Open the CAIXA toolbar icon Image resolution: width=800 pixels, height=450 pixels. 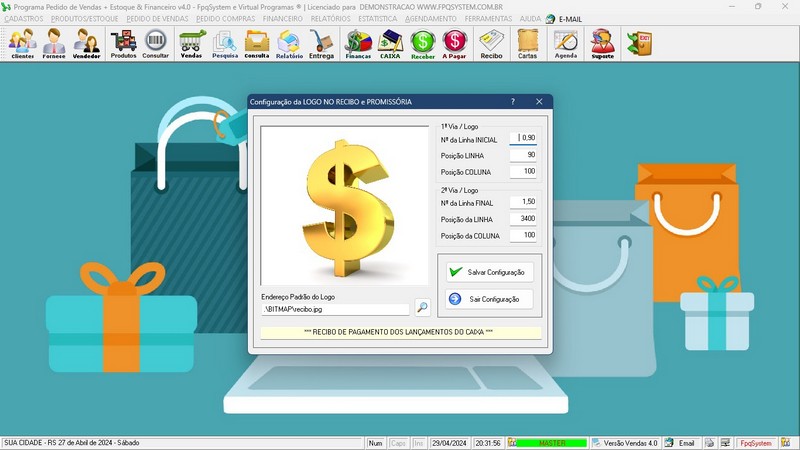[390, 44]
